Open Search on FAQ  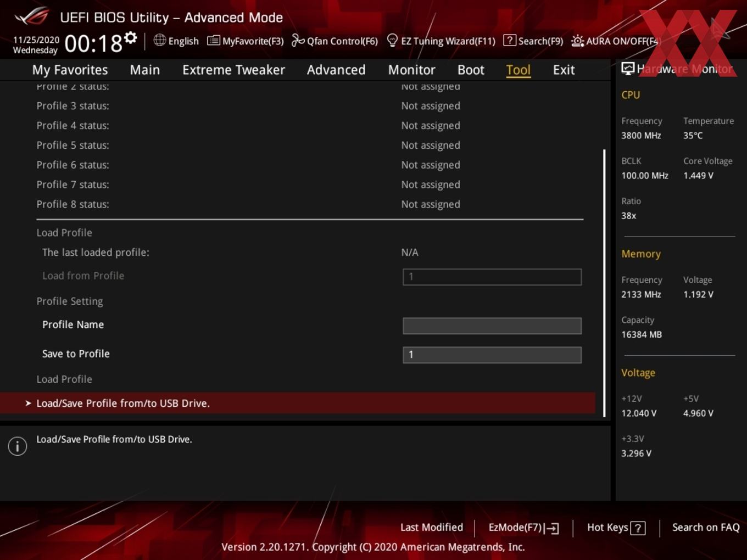[706, 527]
